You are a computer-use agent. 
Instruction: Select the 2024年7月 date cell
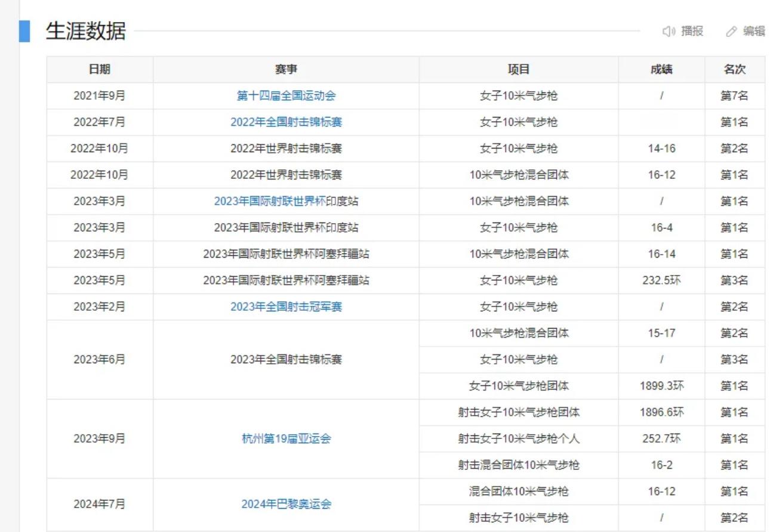tap(100, 504)
